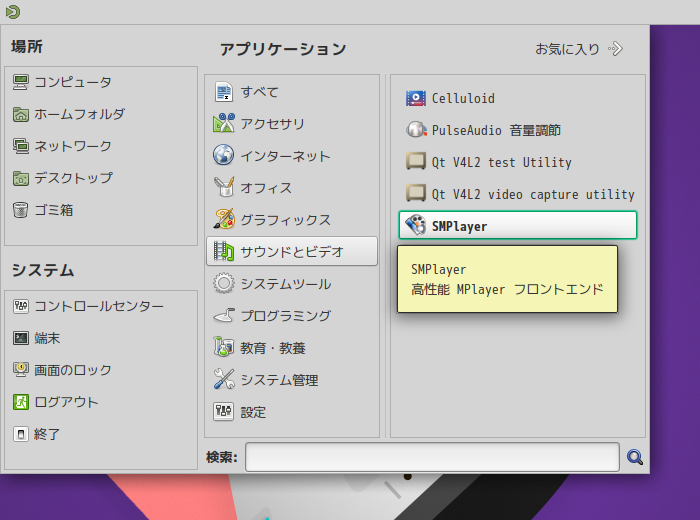This screenshot has height=520, width=700.
Task: Select システムツール category label
Action: [286, 284]
